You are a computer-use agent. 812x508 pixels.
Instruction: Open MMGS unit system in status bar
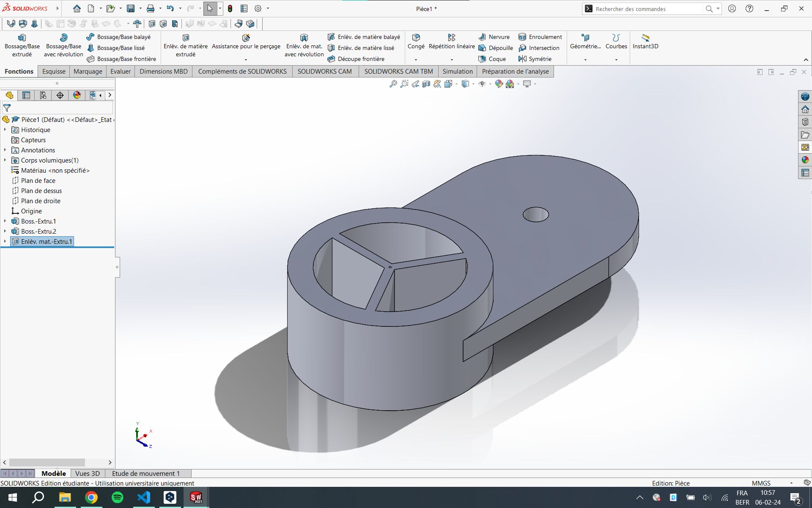pos(761,483)
